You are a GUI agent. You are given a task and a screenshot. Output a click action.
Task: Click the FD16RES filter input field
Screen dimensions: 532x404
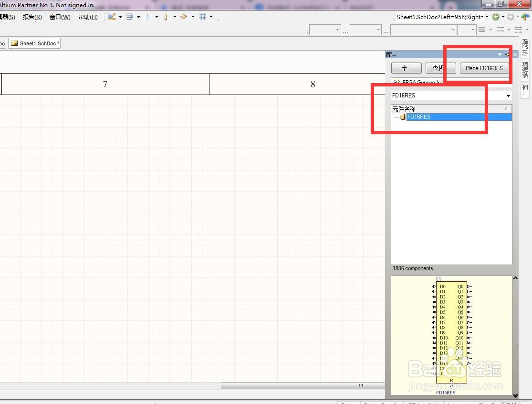448,96
